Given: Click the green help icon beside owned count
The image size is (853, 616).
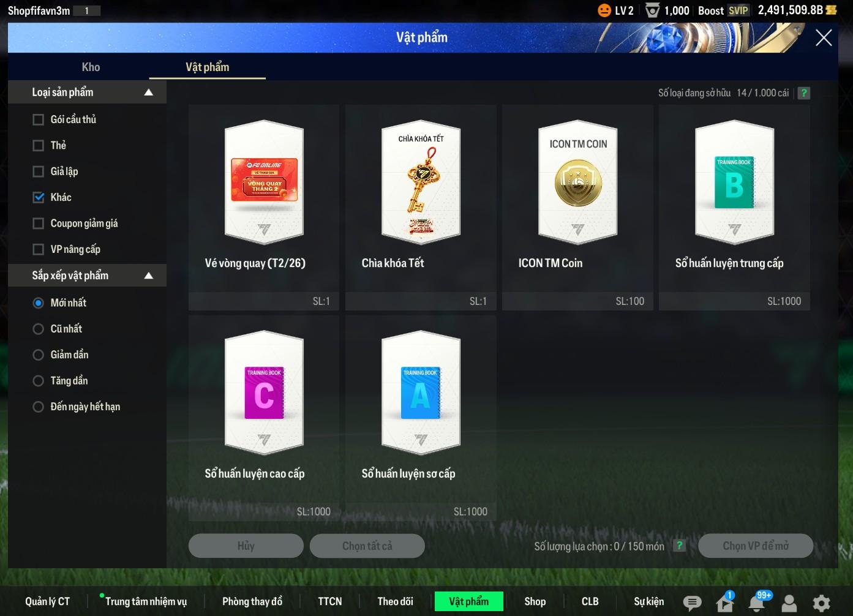Looking at the screenshot, I should point(804,93).
